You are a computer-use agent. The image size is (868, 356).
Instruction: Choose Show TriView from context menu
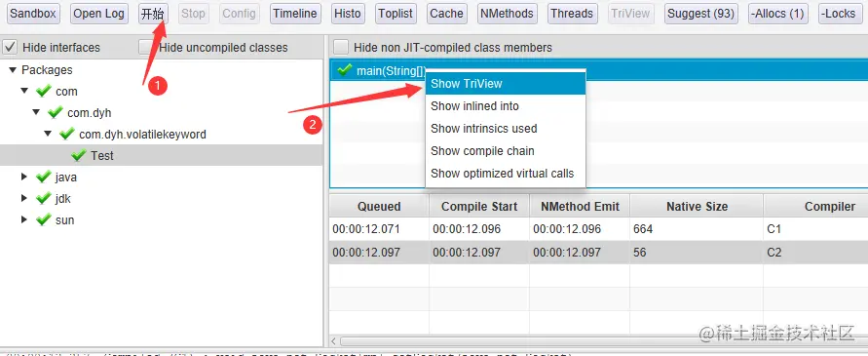point(506,84)
